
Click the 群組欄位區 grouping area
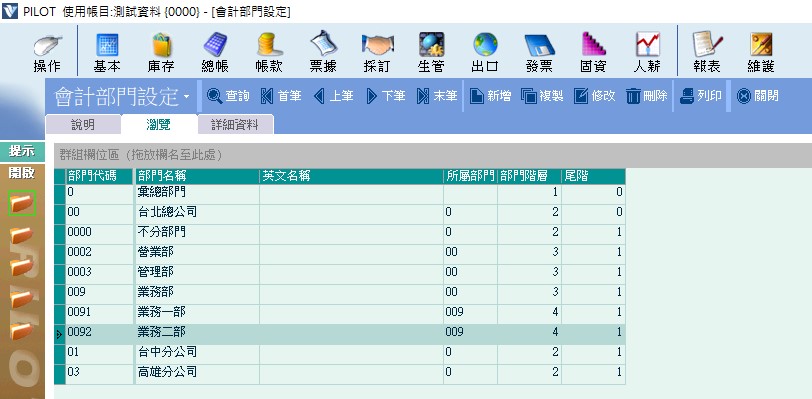pos(432,155)
